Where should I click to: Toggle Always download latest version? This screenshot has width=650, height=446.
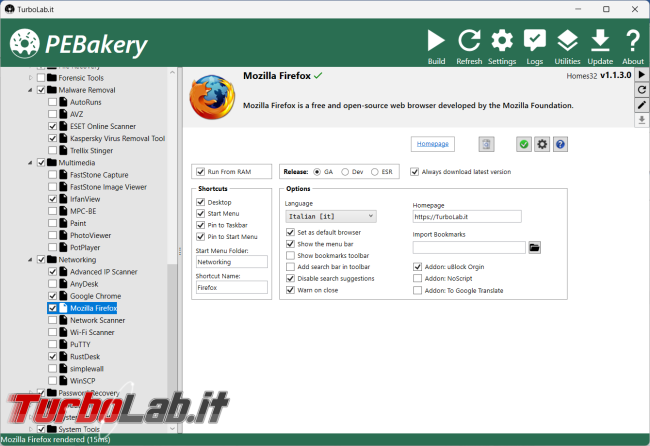[415, 172]
